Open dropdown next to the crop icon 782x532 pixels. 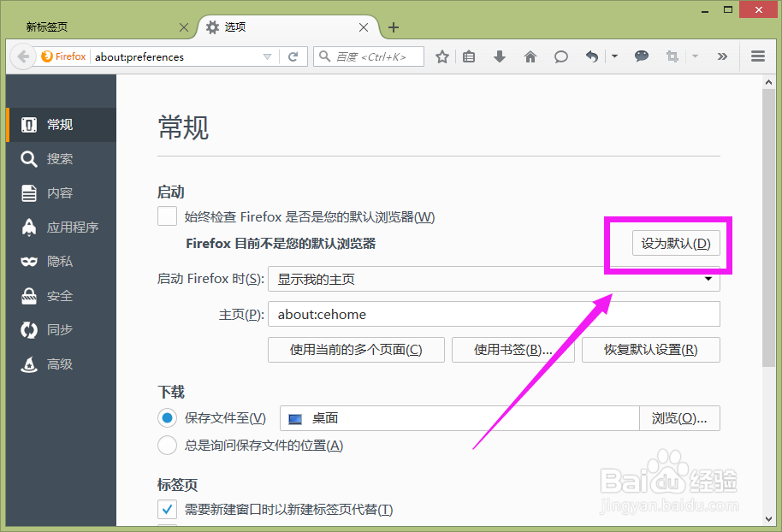695,56
